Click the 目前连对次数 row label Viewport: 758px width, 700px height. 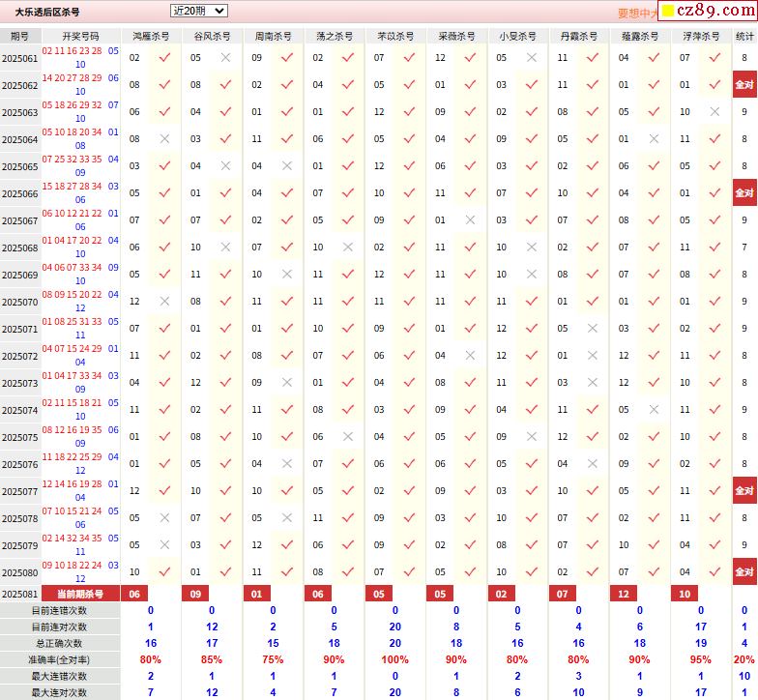point(60,627)
